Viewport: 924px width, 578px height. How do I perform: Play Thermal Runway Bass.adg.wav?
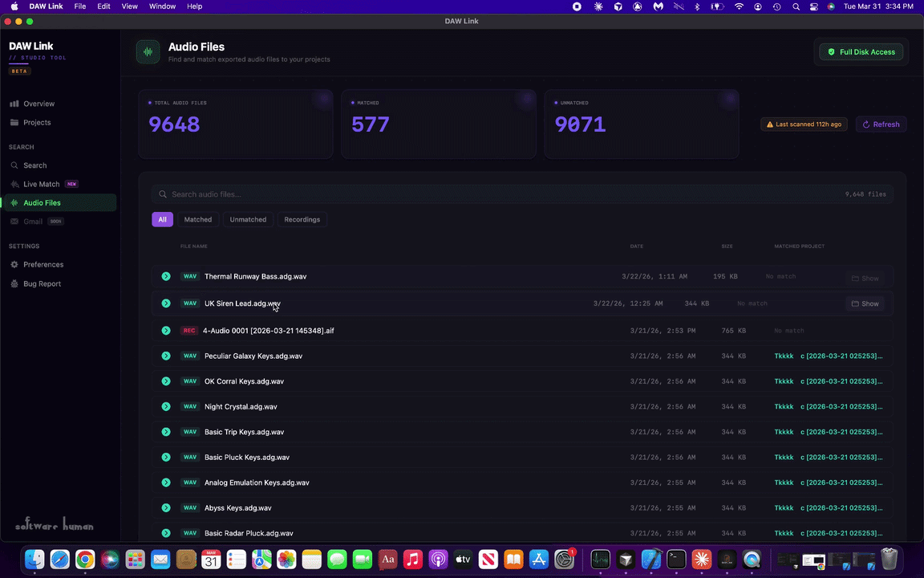tap(166, 276)
